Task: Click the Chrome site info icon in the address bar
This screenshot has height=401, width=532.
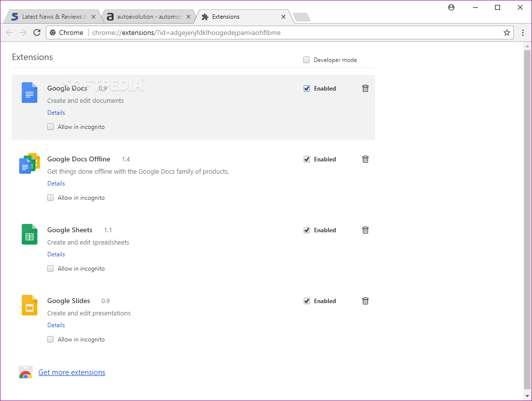Action: tap(53, 32)
